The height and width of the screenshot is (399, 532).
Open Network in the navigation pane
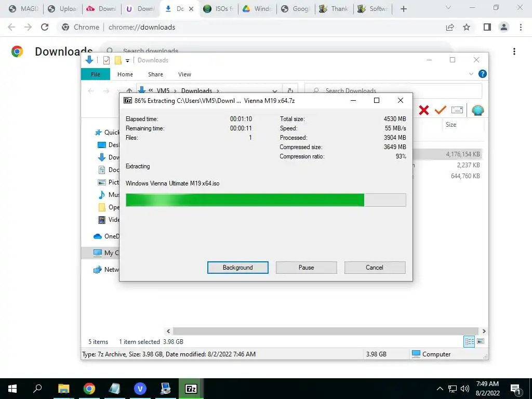106,270
